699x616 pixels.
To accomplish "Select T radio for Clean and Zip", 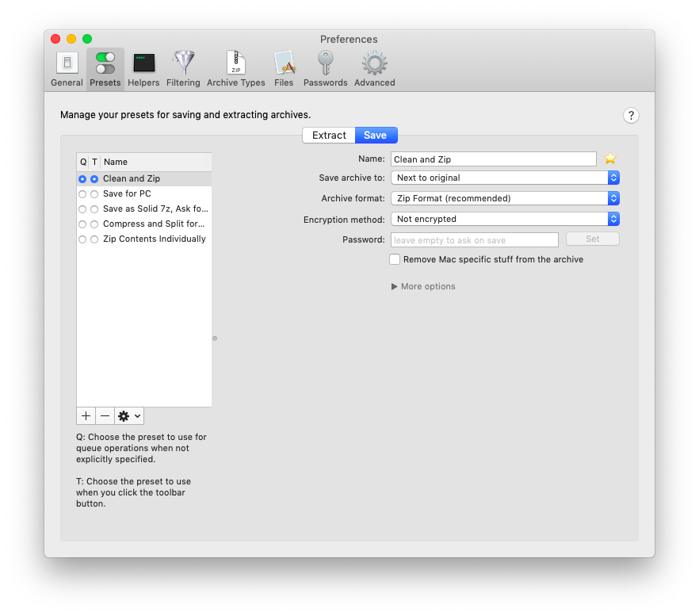I will (x=94, y=179).
